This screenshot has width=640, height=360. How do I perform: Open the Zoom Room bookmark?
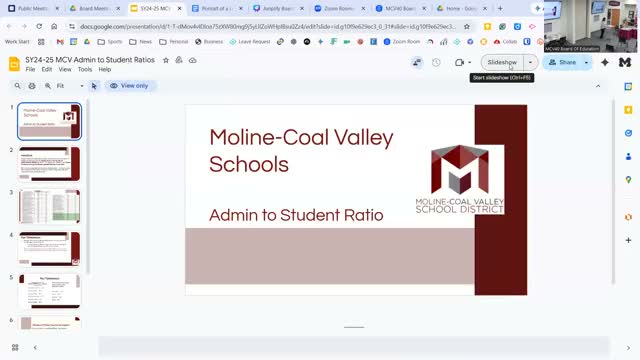coord(402,42)
